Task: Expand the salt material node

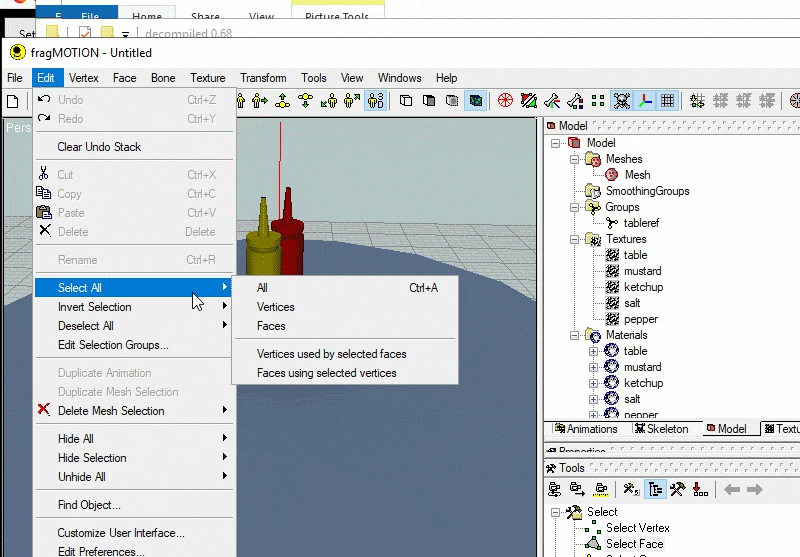Action: coord(593,399)
